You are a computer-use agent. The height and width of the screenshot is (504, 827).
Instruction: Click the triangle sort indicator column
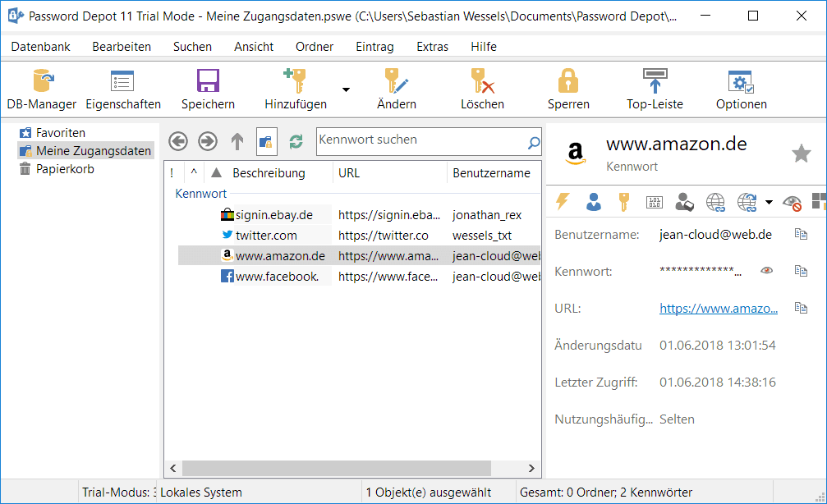coord(216,173)
